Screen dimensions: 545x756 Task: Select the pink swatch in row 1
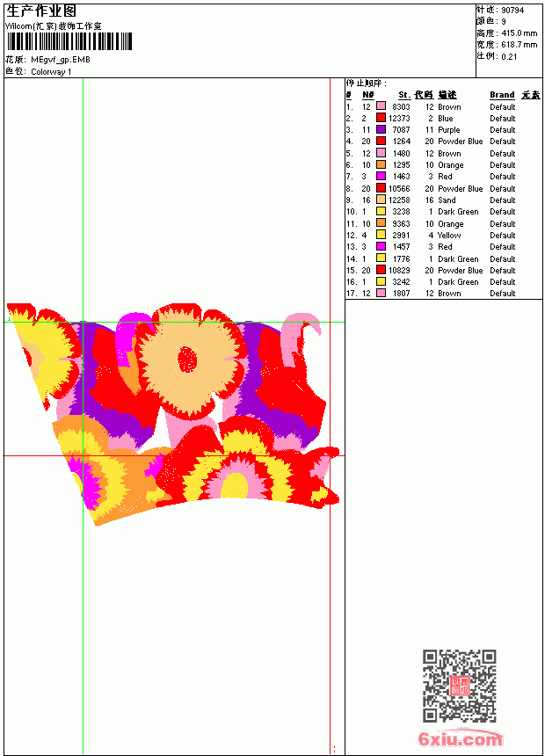[381, 106]
